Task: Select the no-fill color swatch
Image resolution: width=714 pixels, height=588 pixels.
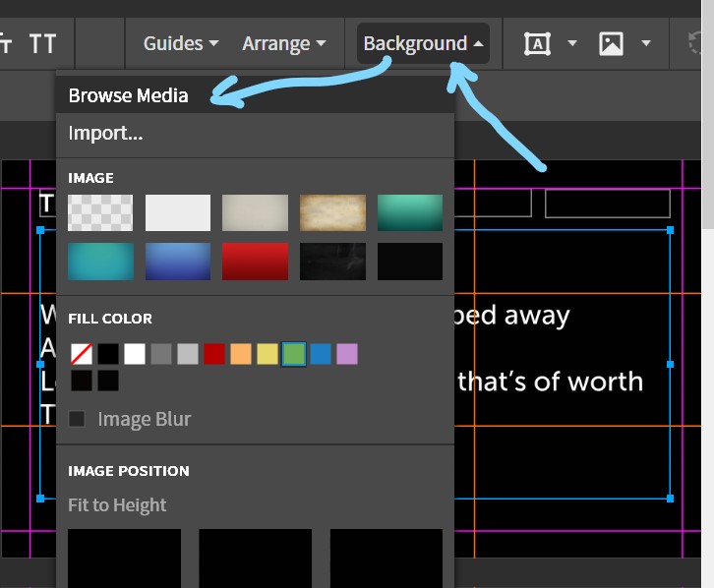Action: pyautogui.click(x=82, y=354)
